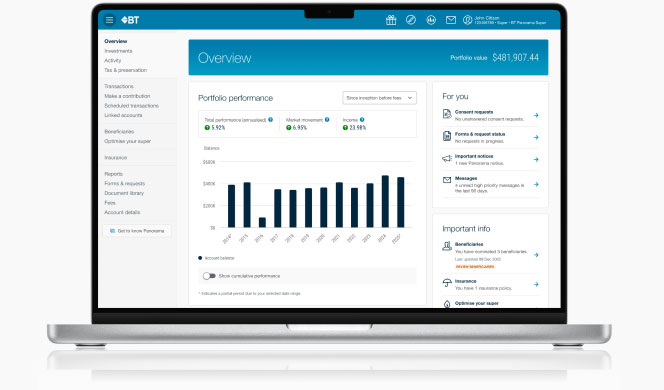Click the portfolio value $481,907.44

tap(515, 58)
